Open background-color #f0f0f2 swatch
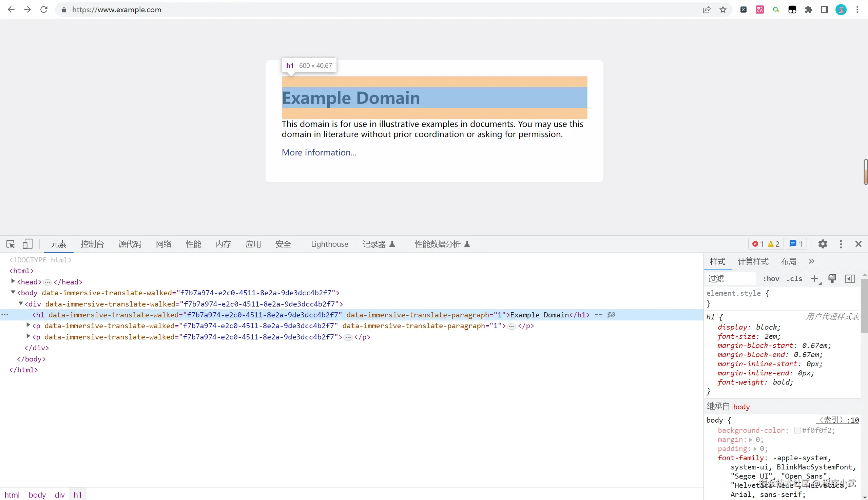Viewport: 868px width, 500px height. (797, 430)
